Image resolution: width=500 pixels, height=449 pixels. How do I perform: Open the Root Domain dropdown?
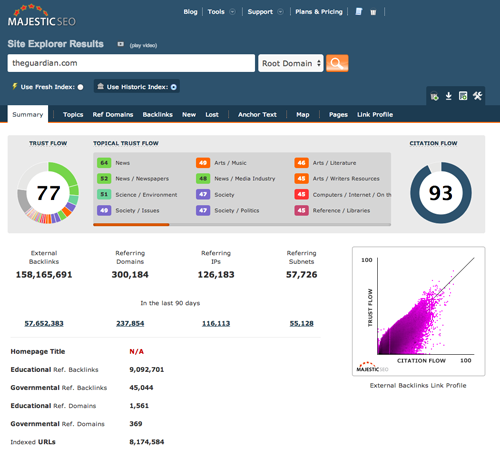pyautogui.click(x=291, y=63)
